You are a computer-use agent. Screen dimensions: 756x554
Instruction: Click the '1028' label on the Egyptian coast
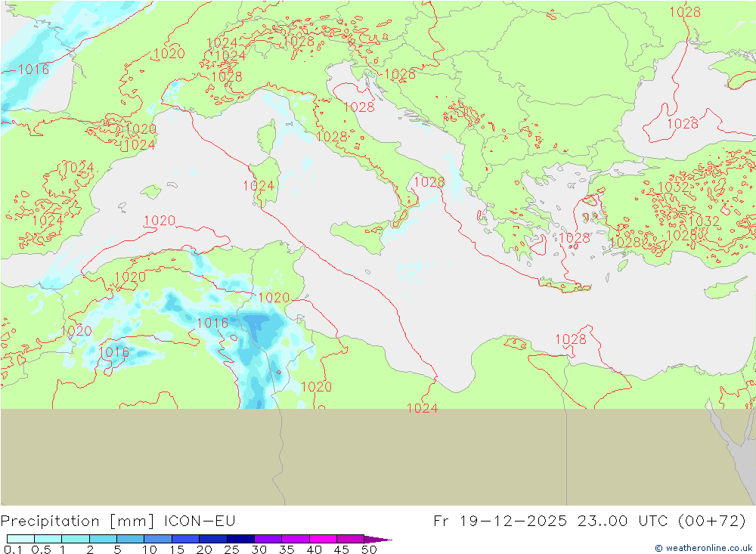click(x=571, y=339)
